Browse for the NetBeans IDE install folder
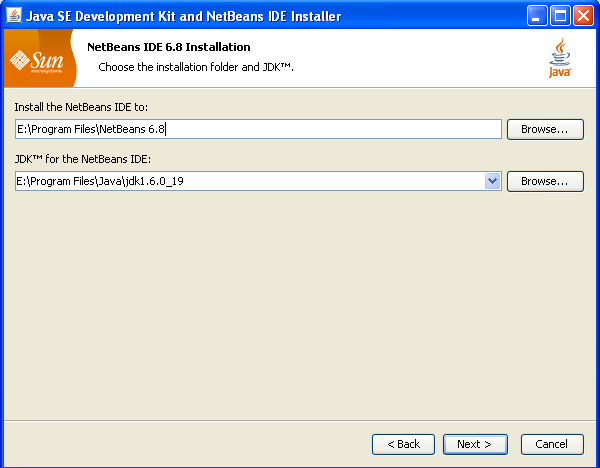Image resolution: width=600 pixels, height=468 pixels. click(x=545, y=129)
